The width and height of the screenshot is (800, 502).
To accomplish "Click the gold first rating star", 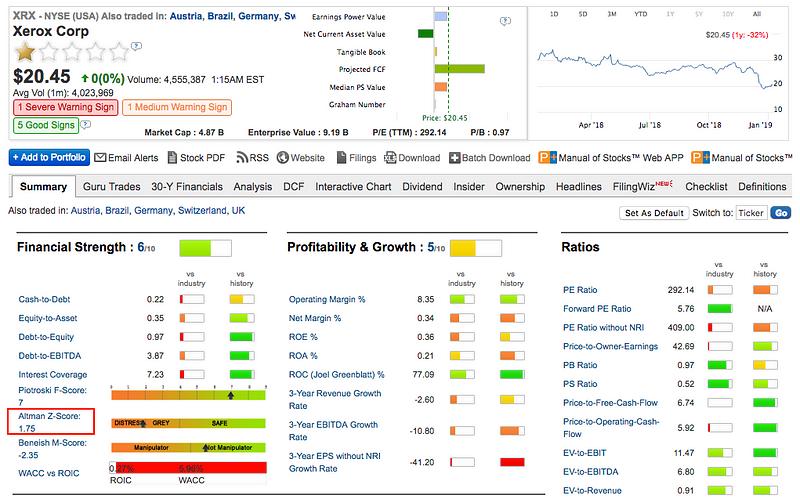I will tap(24, 52).
